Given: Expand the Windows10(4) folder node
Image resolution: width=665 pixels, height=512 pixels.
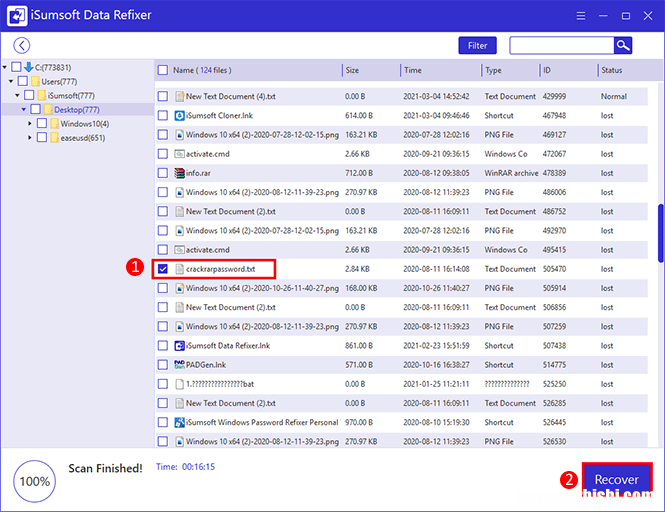Looking at the screenshot, I should [30, 123].
